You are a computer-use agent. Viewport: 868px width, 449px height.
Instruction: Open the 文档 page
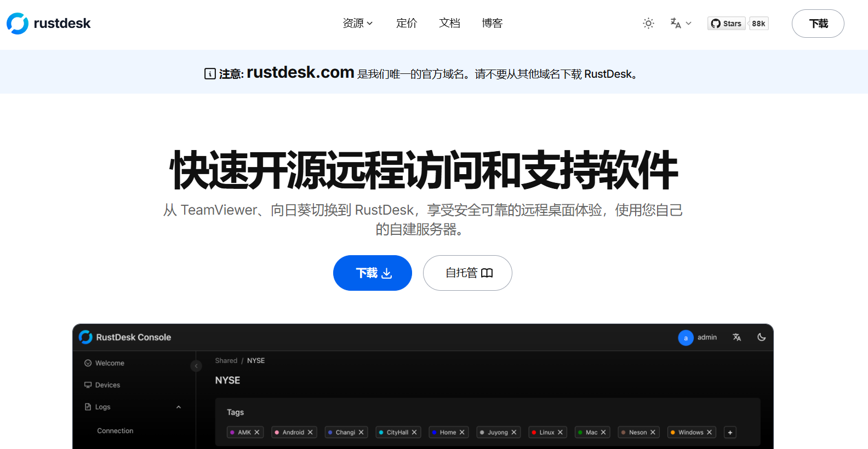pos(449,23)
